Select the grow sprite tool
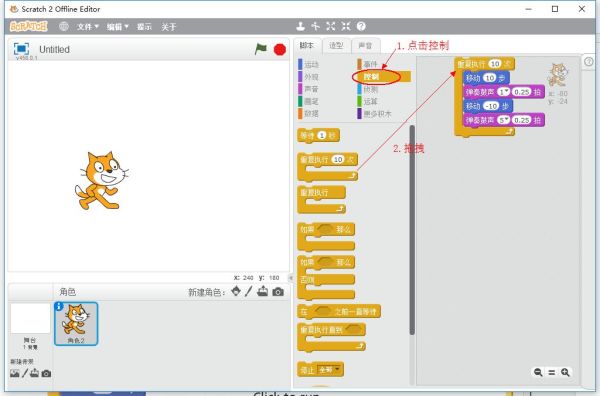Screen dimensions: 600x396 [331, 26]
